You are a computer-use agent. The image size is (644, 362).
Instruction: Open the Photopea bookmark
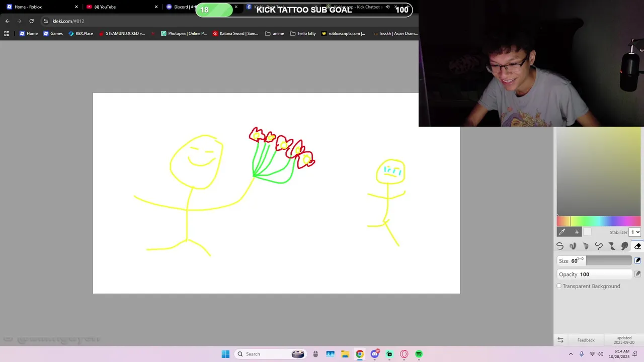pos(184,34)
